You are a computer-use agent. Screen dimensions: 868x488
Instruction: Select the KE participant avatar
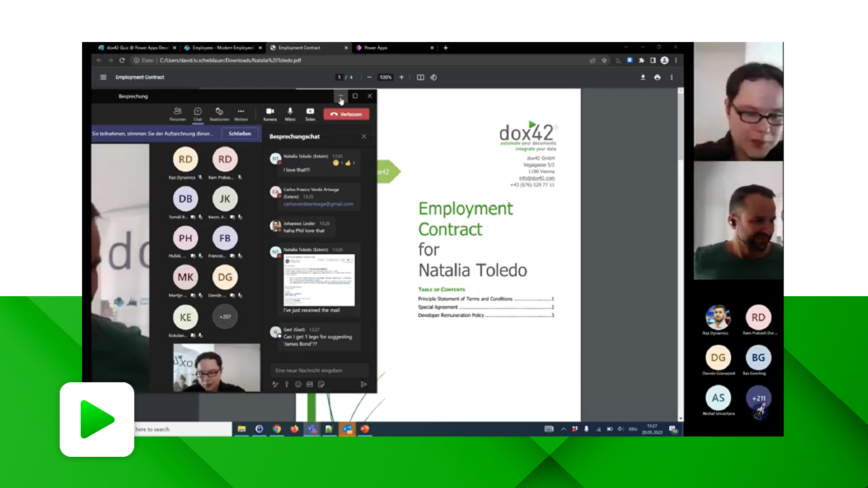point(185,317)
